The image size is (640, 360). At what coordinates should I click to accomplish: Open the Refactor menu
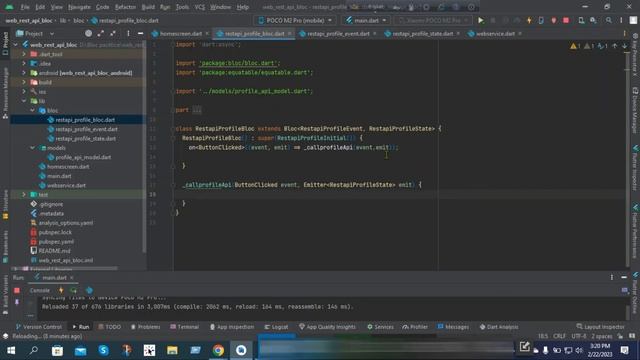pyautogui.click(x=125, y=7)
